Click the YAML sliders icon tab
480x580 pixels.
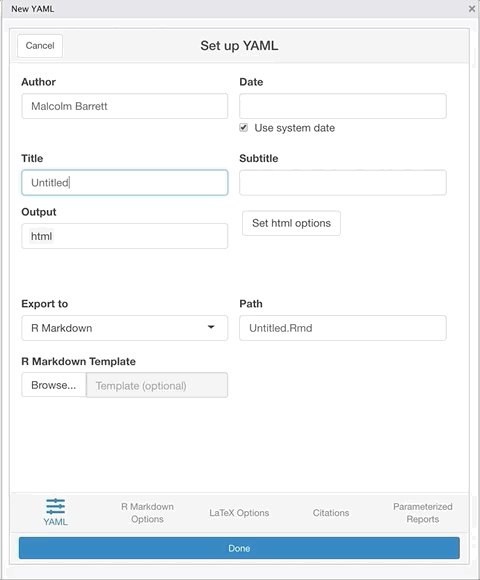click(x=55, y=512)
